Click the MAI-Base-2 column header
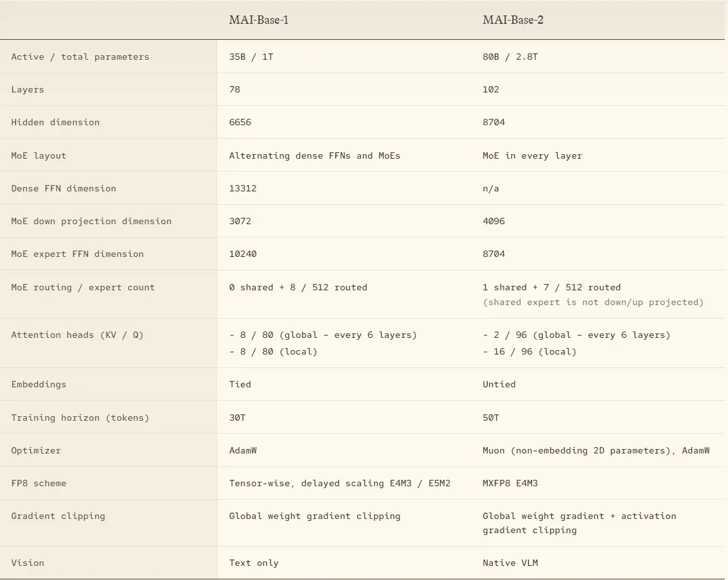This screenshot has height=580, width=728. pos(513,20)
